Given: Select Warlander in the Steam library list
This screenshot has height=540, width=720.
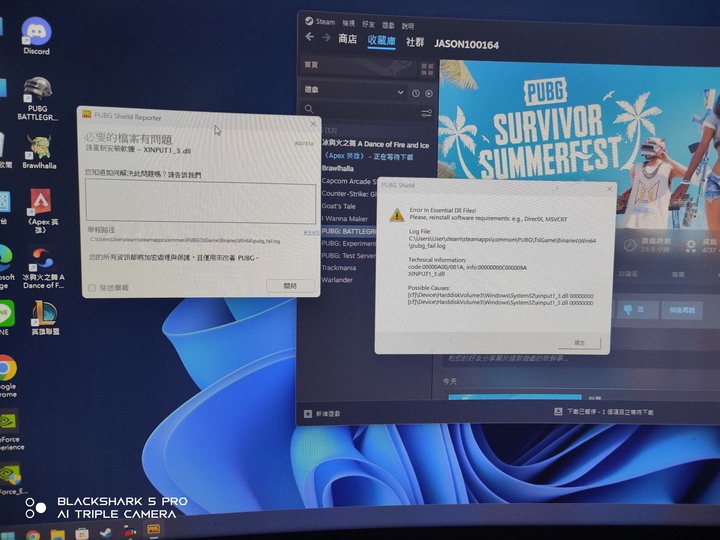Looking at the screenshot, I should (337, 280).
